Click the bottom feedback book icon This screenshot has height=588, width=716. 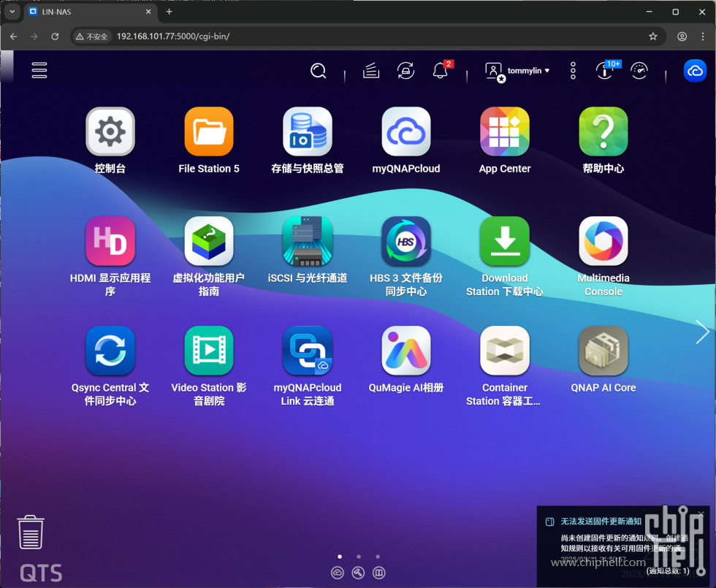click(379, 573)
